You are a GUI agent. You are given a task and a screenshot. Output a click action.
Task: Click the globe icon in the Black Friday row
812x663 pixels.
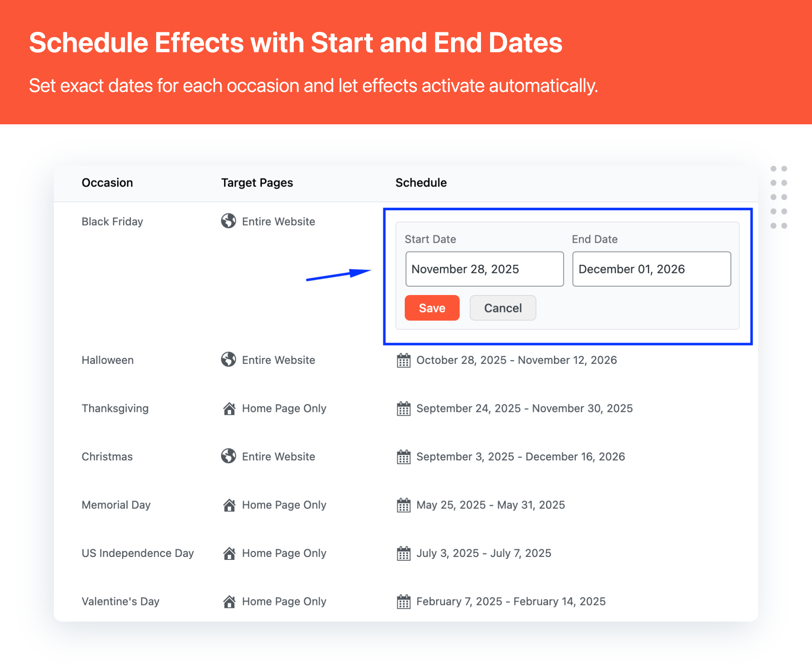pyautogui.click(x=228, y=221)
